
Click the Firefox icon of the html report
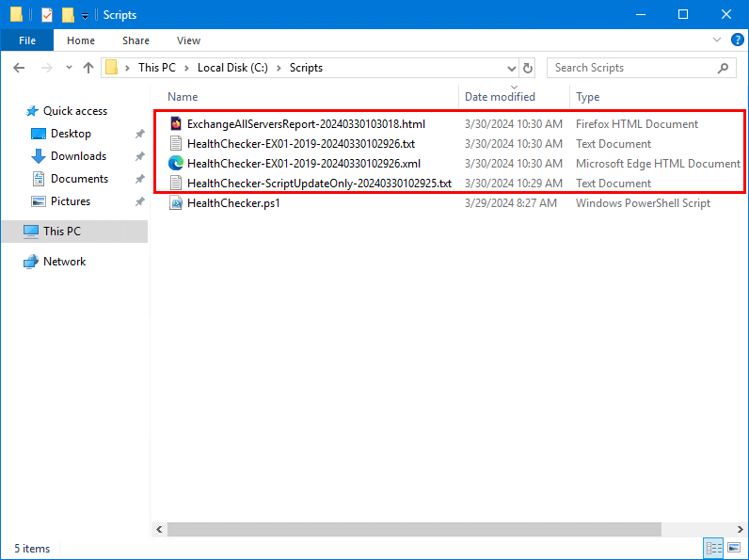pyautogui.click(x=176, y=123)
